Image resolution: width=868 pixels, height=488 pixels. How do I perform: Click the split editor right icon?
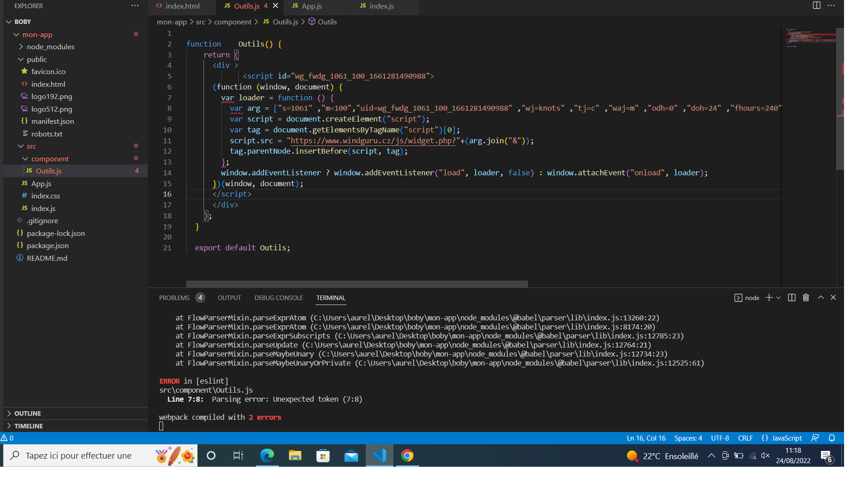[x=816, y=5]
